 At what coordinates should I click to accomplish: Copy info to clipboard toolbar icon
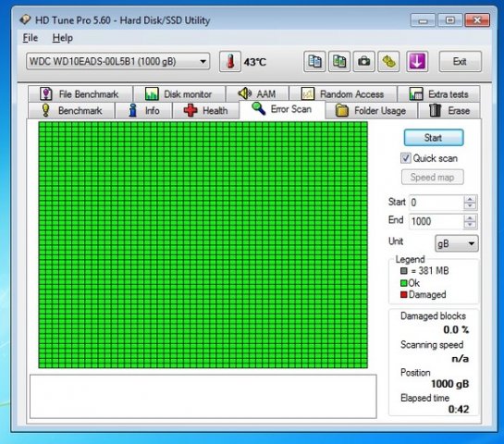[314, 61]
